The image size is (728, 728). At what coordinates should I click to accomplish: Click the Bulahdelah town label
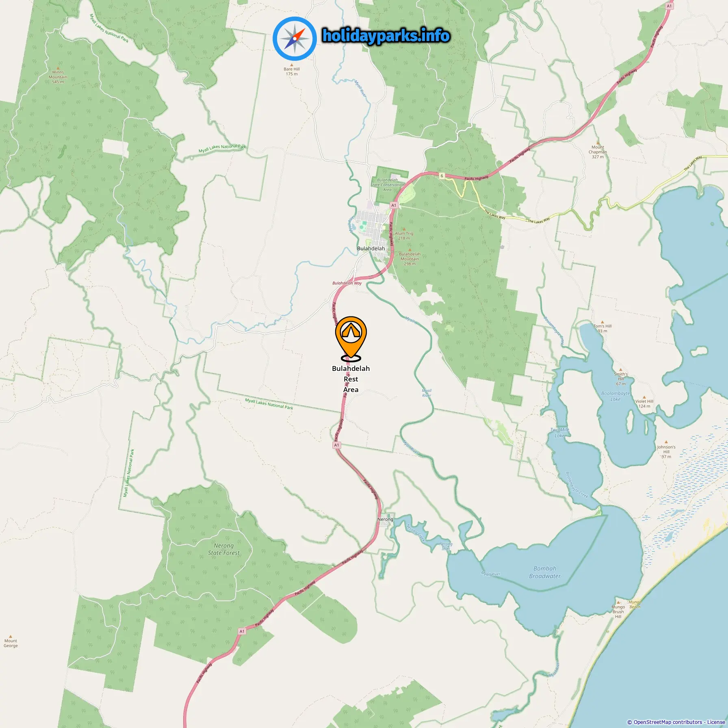pos(370,248)
